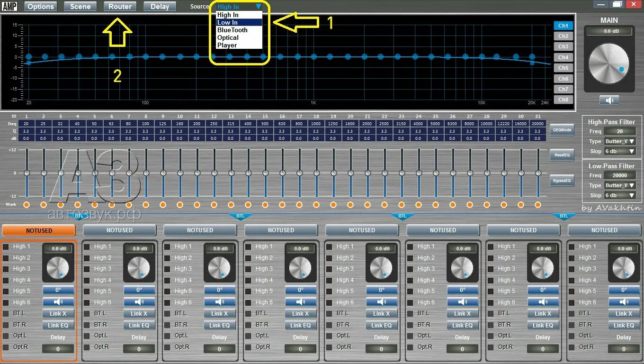The image size is (644, 364).
Task: Mute fourth channel strip via speaker icon
Action: 301,301
